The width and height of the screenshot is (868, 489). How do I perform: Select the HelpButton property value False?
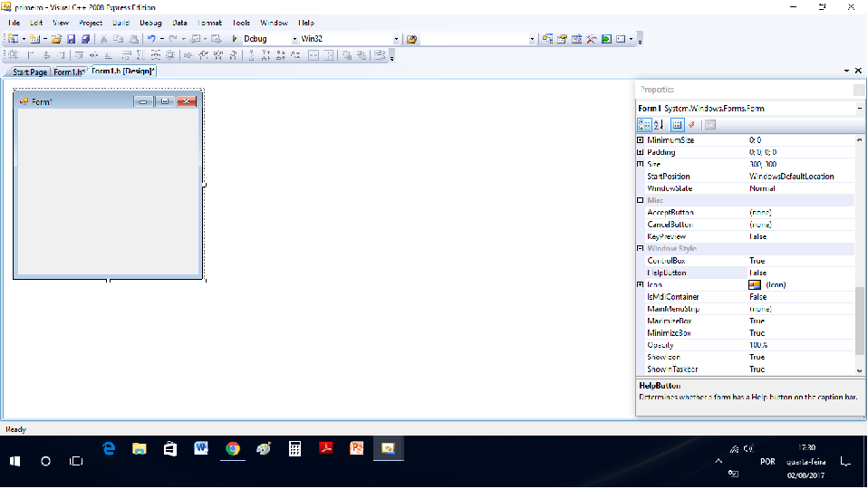click(757, 273)
